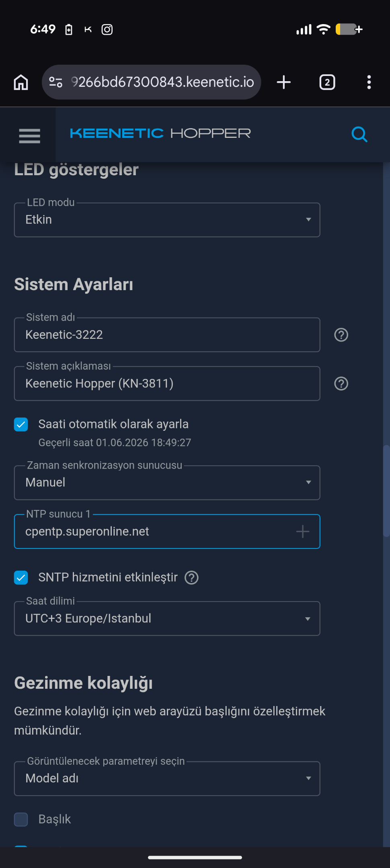Open the tab switcher showing 2 tabs
Viewport: 390px width, 868px height.
pyautogui.click(x=327, y=82)
